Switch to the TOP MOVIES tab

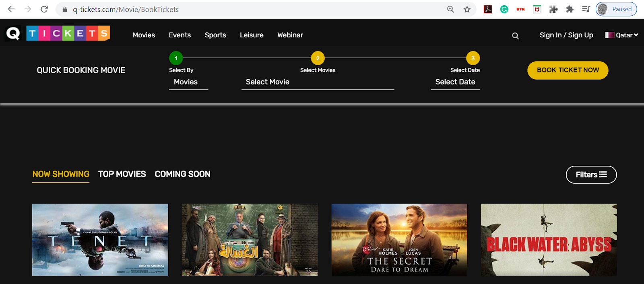tap(122, 174)
